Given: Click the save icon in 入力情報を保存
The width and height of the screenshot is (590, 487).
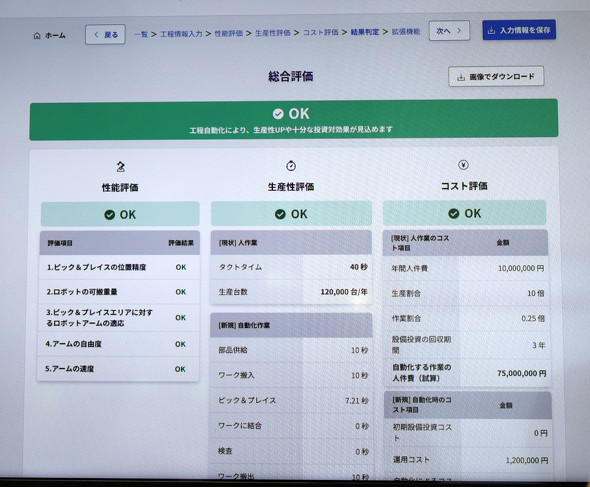Looking at the screenshot, I should pyautogui.click(x=491, y=31).
